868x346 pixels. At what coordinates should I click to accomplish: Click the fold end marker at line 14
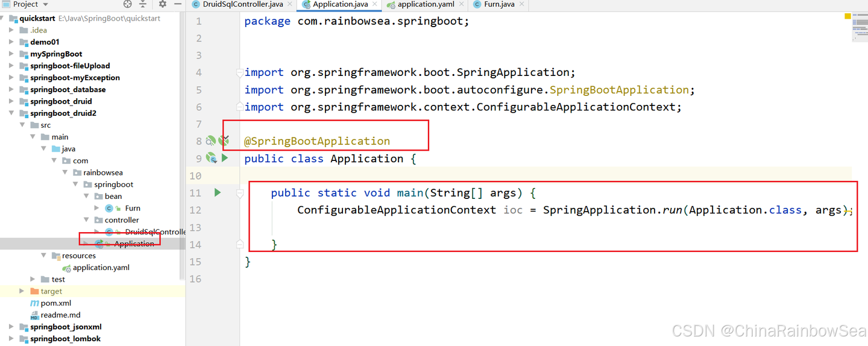point(240,244)
